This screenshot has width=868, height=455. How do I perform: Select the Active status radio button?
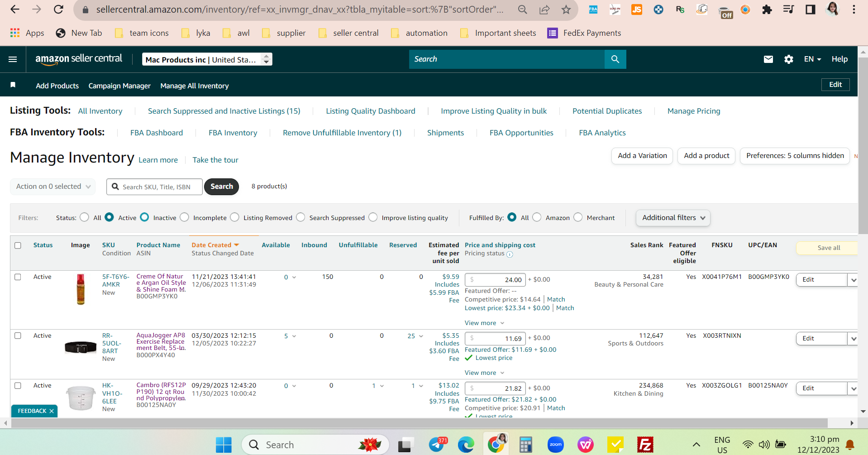pyautogui.click(x=109, y=217)
